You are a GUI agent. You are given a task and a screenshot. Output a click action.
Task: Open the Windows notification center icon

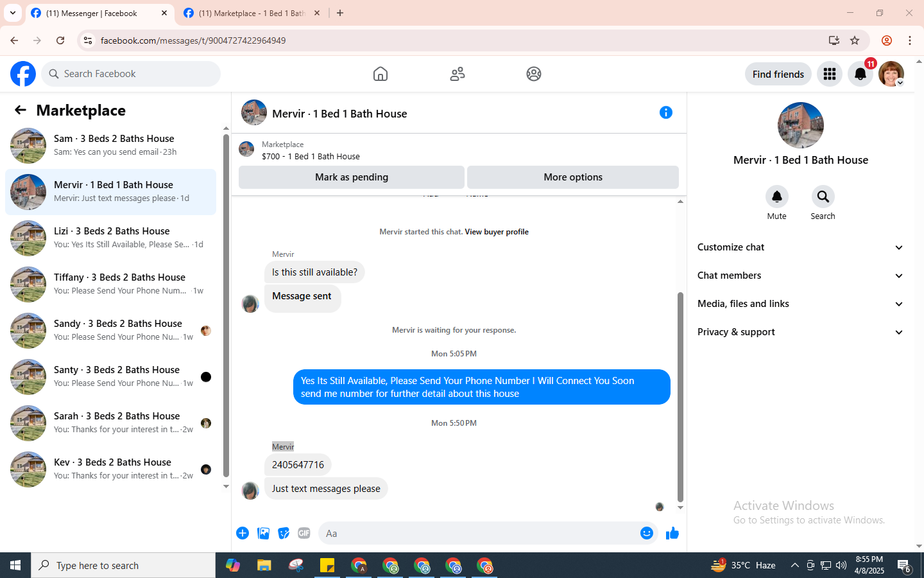pyautogui.click(x=904, y=565)
